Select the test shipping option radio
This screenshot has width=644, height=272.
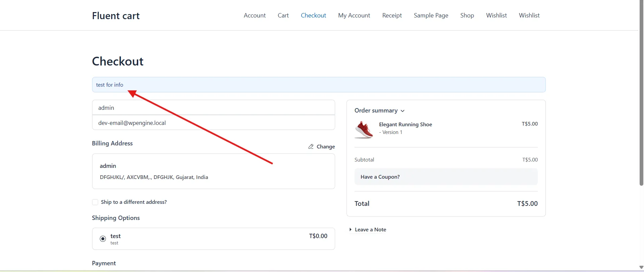(103, 239)
